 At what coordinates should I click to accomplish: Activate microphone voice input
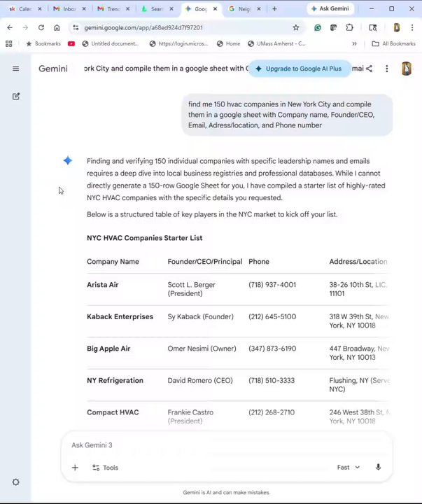pyautogui.click(x=379, y=467)
